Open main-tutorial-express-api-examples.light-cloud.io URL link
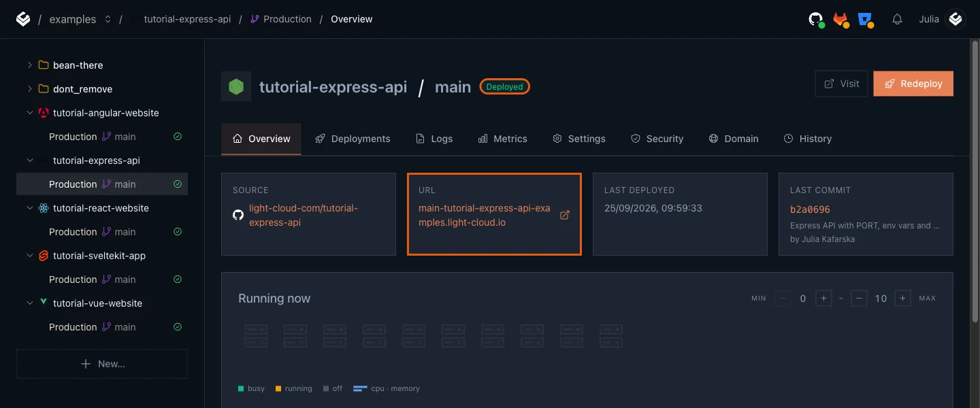Viewport: 980px width, 408px height. 485,215
